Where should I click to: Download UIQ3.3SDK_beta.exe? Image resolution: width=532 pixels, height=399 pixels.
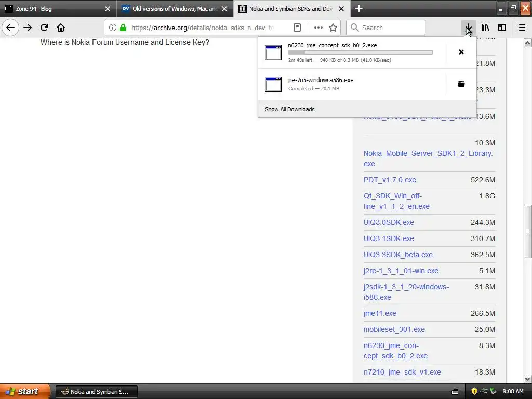[x=398, y=255]
